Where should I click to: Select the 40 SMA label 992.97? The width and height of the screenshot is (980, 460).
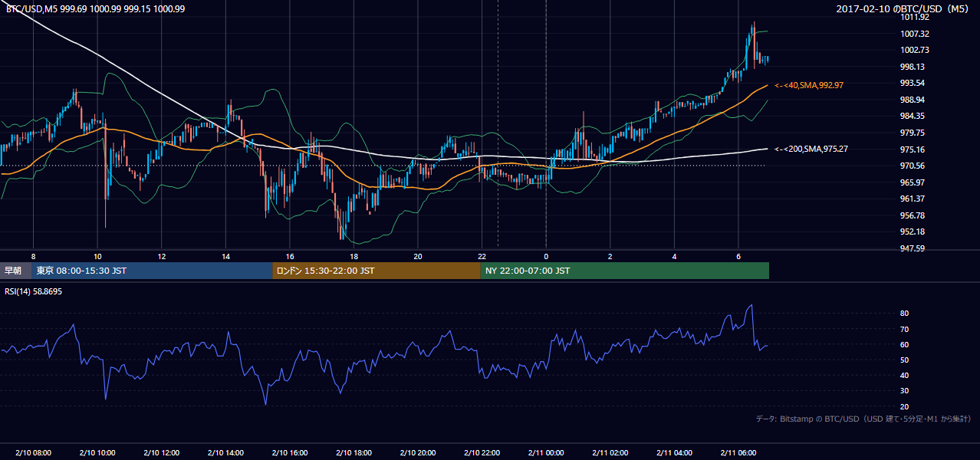(809, 85)
